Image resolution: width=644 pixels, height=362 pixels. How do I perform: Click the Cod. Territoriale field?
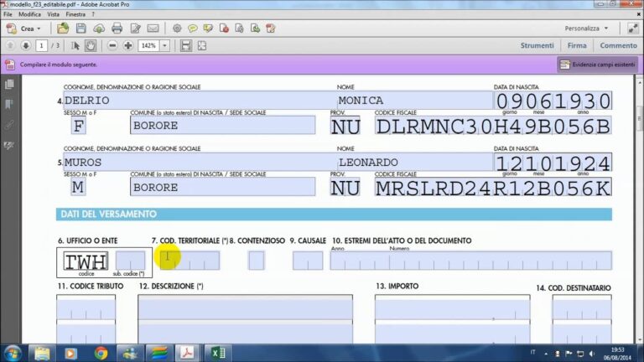click(190, 261)
